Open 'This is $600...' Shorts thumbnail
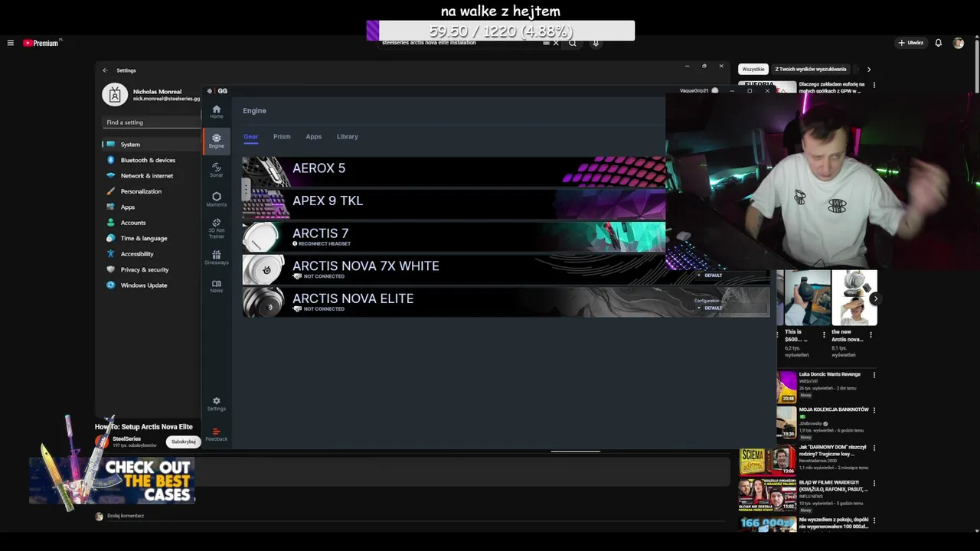980x551 pixels. pos(807,298)
